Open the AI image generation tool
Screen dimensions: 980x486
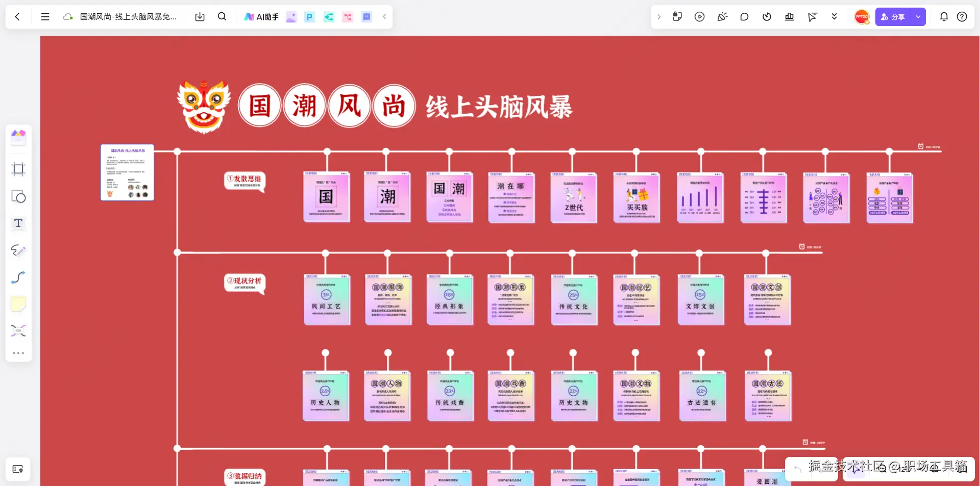[x=291, y=17]
